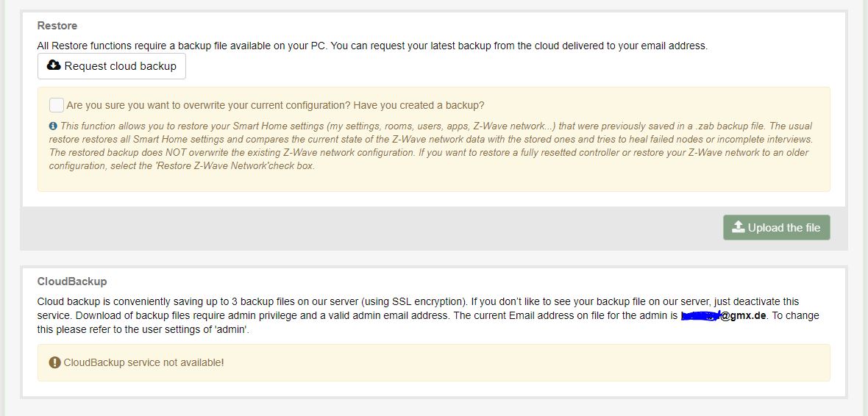Click the 'CloudBackup service not available!' message

[x=143, y=362]
